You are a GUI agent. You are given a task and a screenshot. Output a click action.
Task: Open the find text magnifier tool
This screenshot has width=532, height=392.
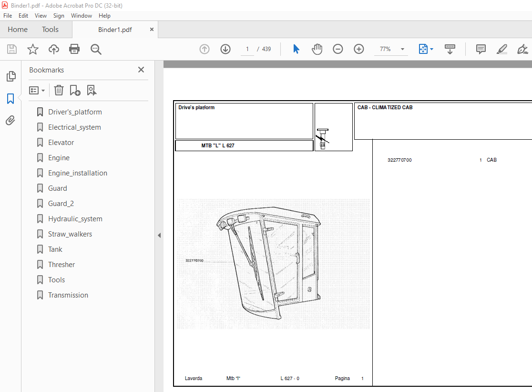click(96, 49)
